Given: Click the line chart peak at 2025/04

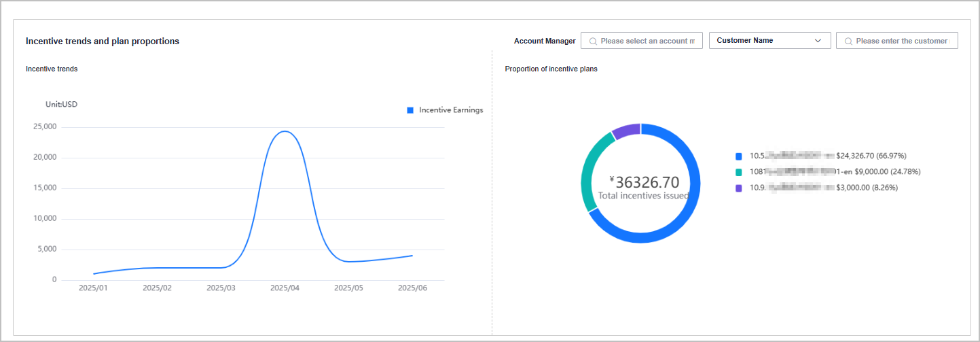Looking at the screenshot, I should (285, 131).
